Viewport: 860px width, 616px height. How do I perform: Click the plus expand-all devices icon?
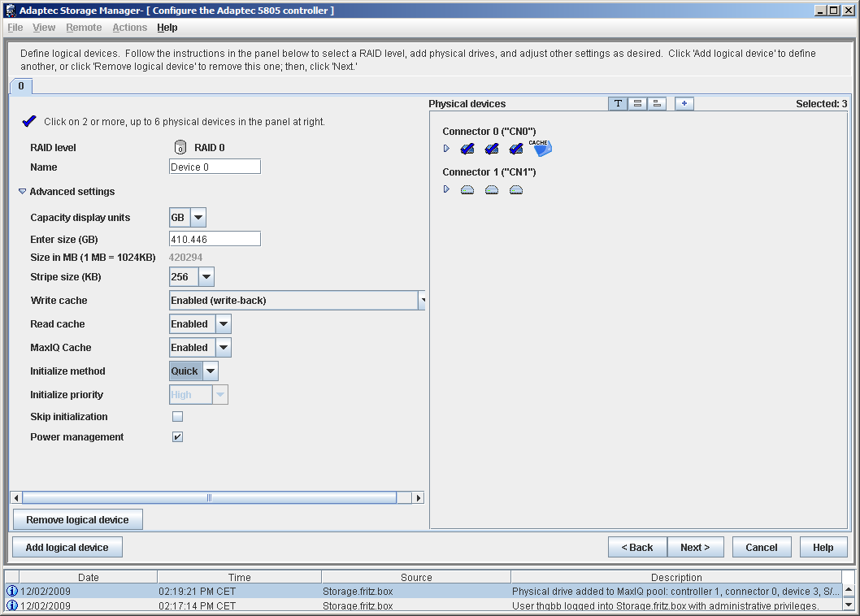[684, 104]
